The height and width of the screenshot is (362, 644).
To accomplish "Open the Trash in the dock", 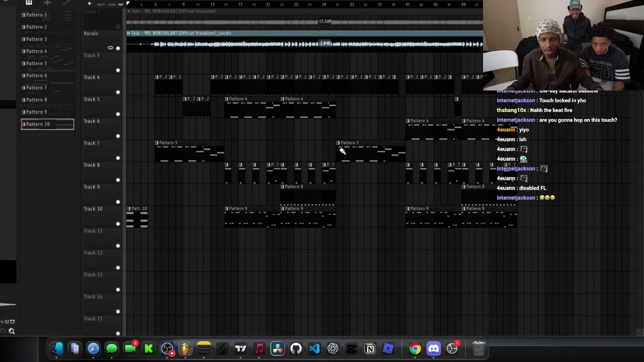I will point(478,348).
